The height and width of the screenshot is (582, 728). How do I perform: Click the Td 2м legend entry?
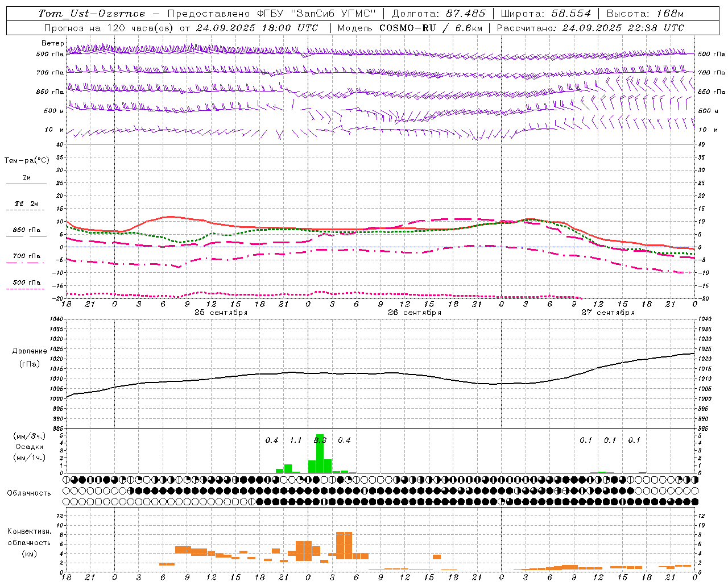(x=26, y=203)
